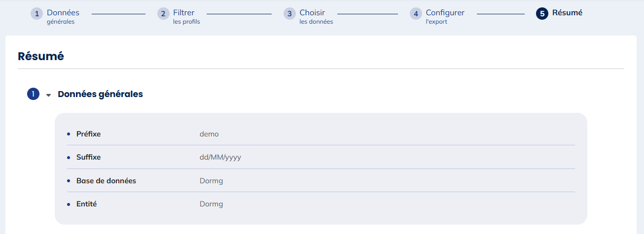This screenshot has width=644, height=234.
Task: Click the Résumé page title
Action: pos(41,56)
